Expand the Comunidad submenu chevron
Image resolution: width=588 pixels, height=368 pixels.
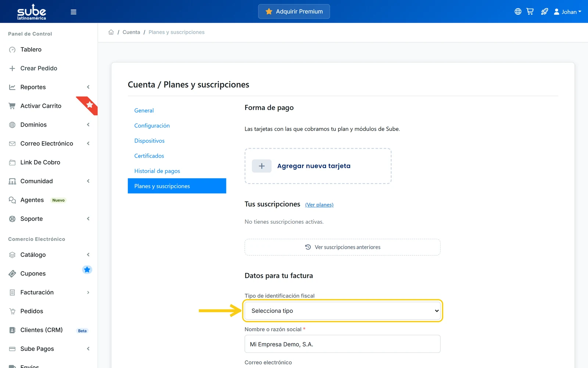pyautogui.click(x=88, y=181)
